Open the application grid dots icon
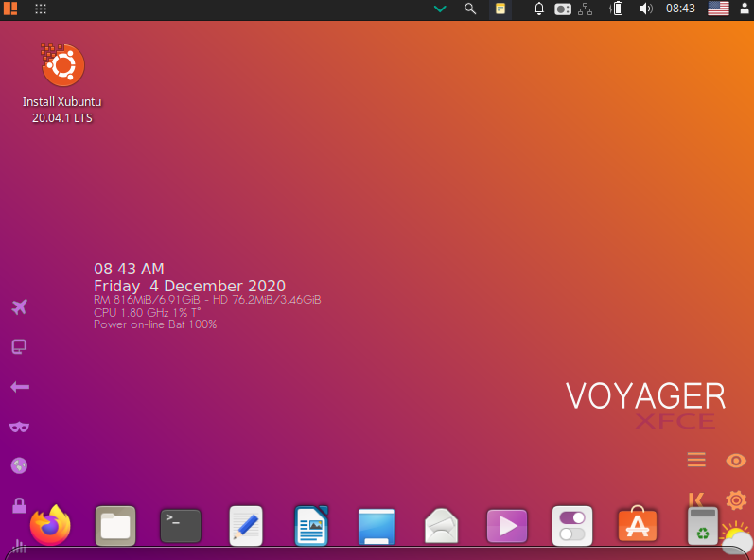754x560 pixels. pos(41,9)
